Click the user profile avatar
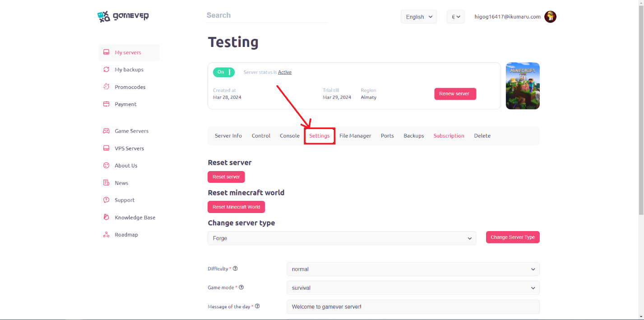Viewport: 644px width, 320px height. 550,17
